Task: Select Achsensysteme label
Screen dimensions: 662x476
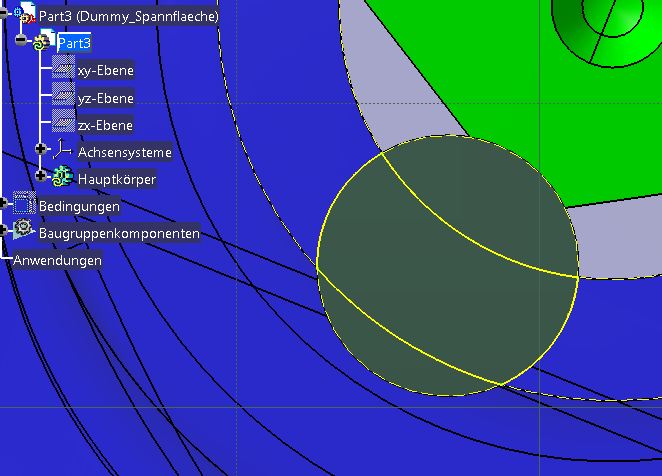Action: (125, 152)
